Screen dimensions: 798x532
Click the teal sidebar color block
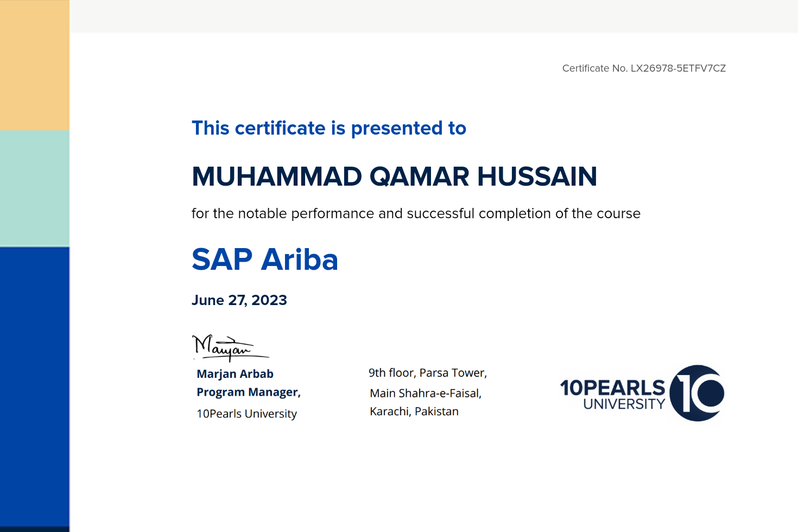(x=34, y=188)
